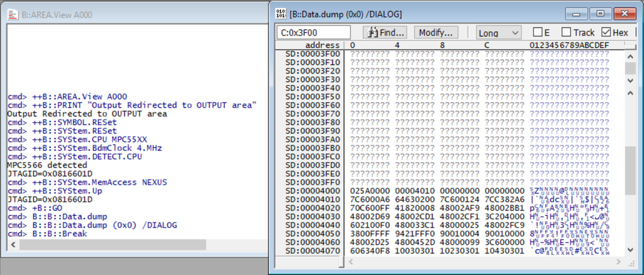Screen dimensions: 644x275
Task: Click the '+B::GO' command line
Action: [35, 208]
